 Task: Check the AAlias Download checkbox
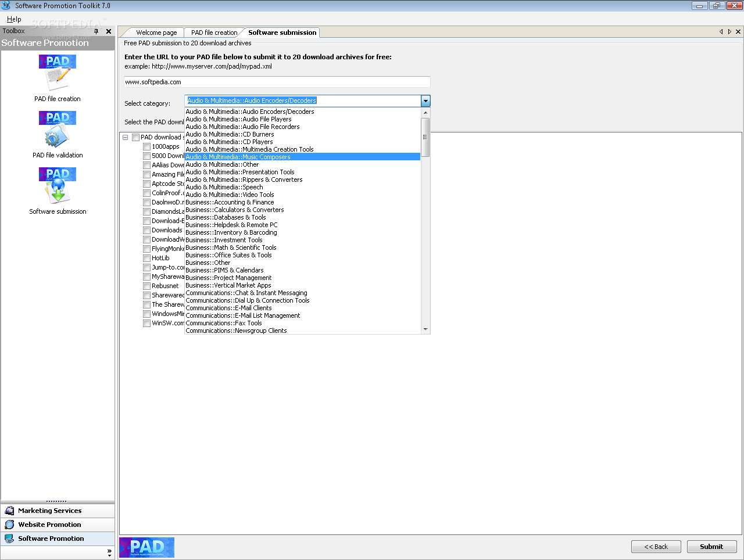(146, 166)
